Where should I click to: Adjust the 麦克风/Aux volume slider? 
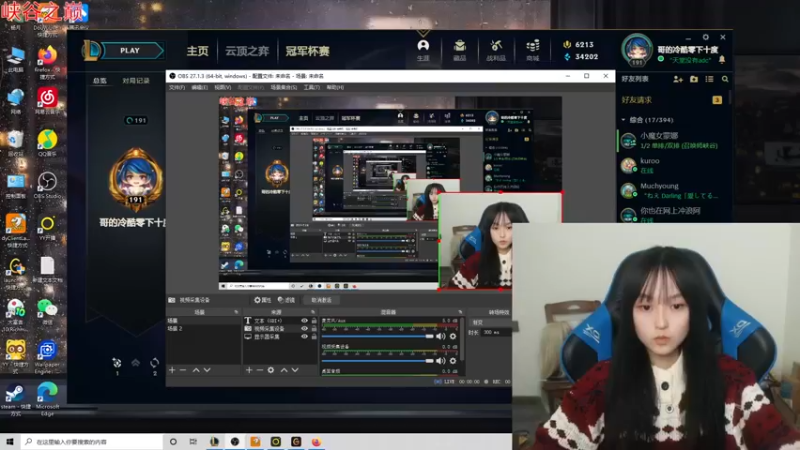(378, 336)
